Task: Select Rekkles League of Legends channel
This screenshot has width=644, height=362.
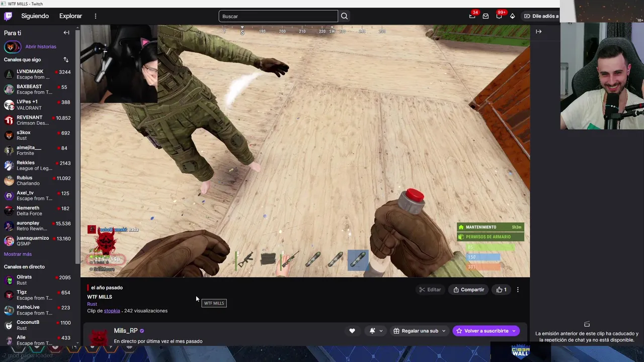Action: (x=37, y=165)
